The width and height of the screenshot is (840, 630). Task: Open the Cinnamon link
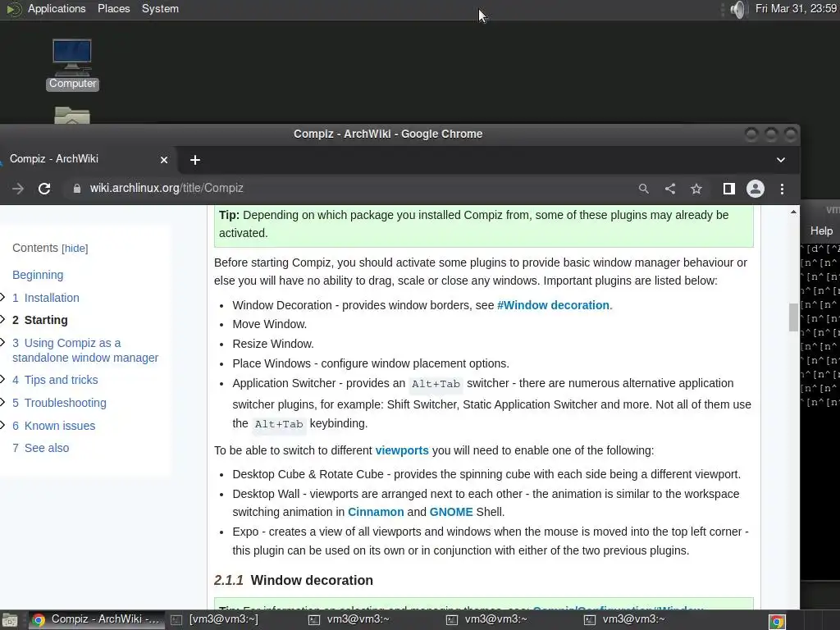point(376,512)
